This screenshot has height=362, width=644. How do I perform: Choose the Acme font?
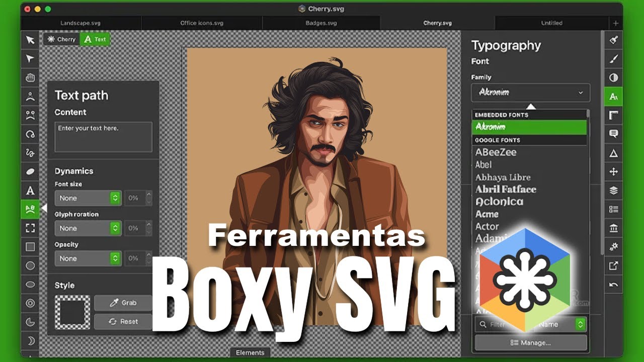(x=487, y=214)
